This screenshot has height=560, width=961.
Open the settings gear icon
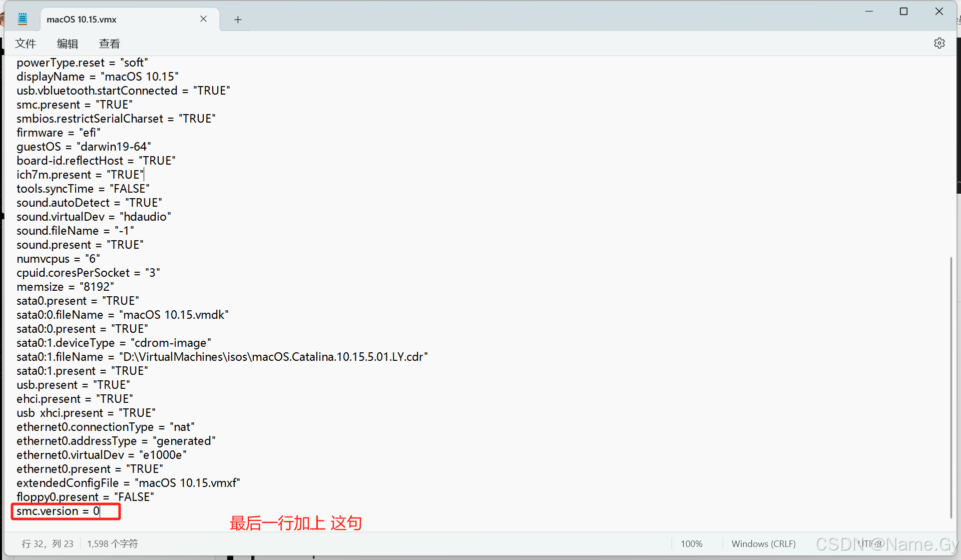tap(939, 44)
